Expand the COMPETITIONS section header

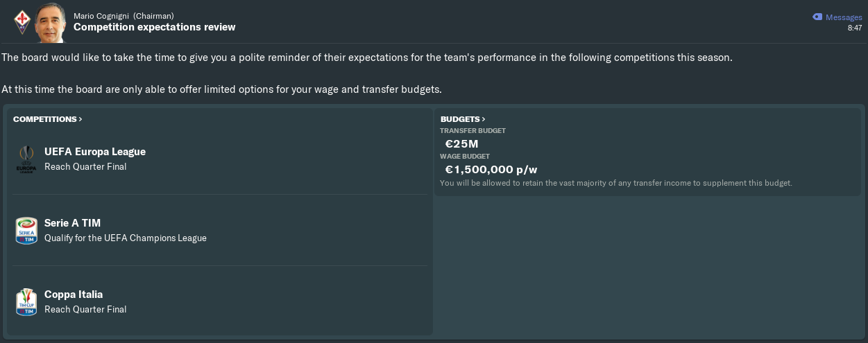[47, 119]
